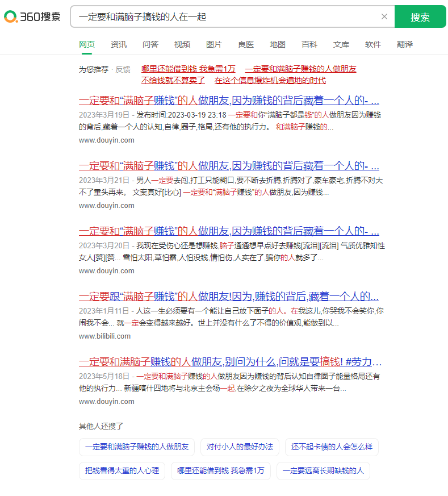448x496 pixels.
Task: Go to the 软件 tab
Action: 372,44
